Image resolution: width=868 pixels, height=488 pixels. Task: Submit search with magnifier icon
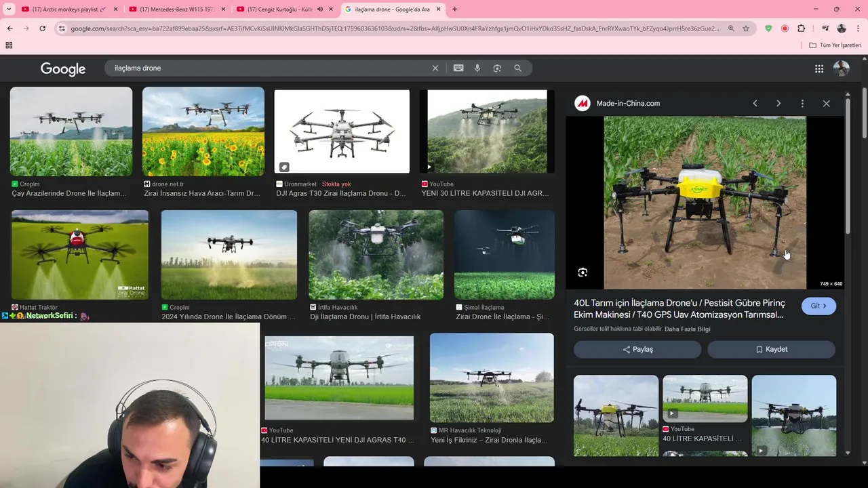(x=518, y=68)
